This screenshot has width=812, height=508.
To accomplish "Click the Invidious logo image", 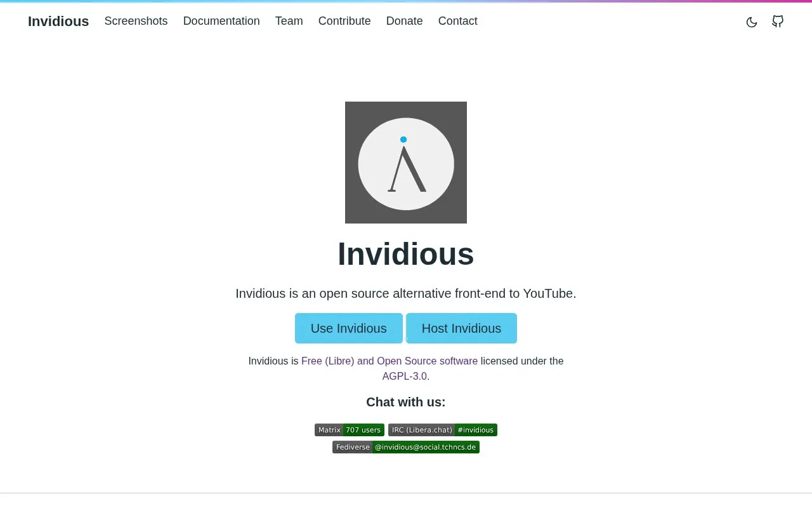I will [x=406, y=163].
